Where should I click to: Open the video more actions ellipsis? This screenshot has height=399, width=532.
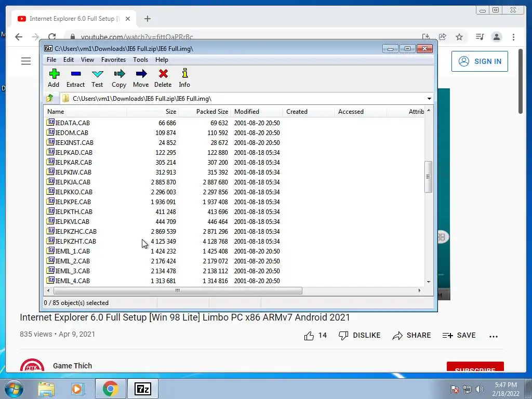[494, 336]
